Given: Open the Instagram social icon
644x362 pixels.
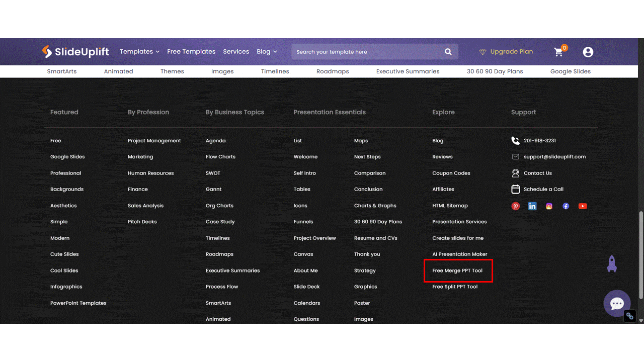Looking at the screenshot, I should tap(549, 206).
